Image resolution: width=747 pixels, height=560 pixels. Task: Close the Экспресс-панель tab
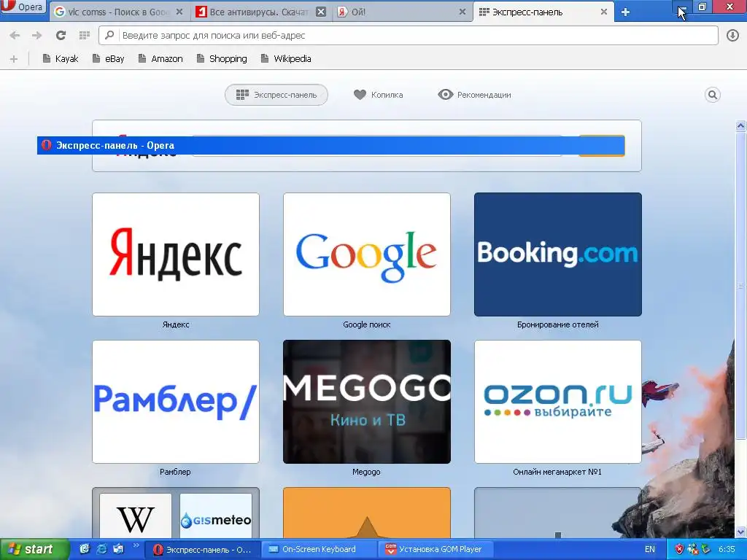coord(603,12)
